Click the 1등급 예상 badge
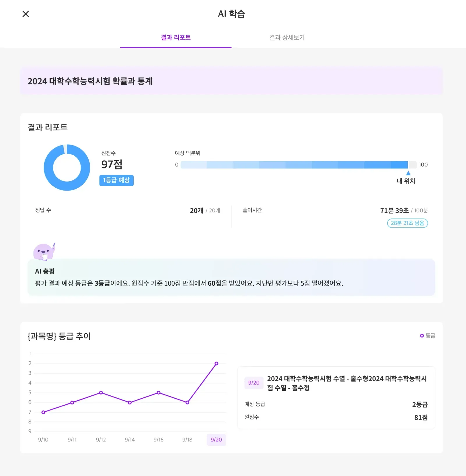This screenshot has height=476, width=466. [x=116, y=180]
